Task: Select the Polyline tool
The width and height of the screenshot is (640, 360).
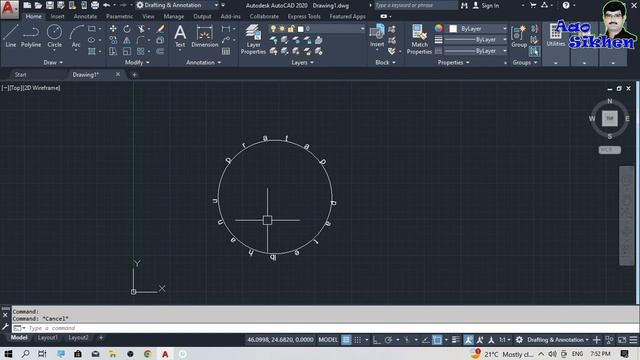Action: [x=31, y=36]
